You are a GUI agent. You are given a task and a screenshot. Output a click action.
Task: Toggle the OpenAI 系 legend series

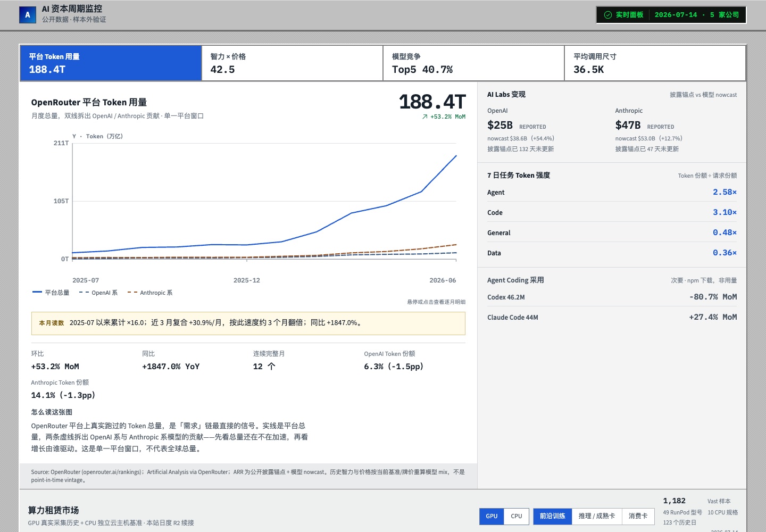[98, 293]
